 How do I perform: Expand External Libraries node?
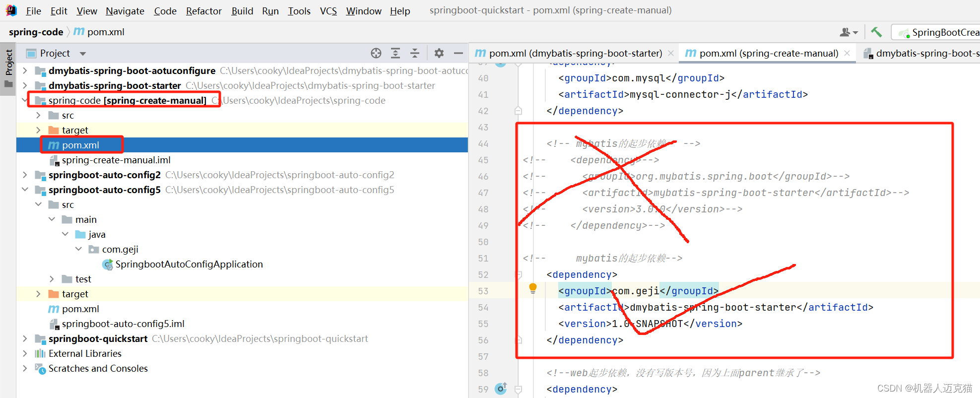point(25,354)
